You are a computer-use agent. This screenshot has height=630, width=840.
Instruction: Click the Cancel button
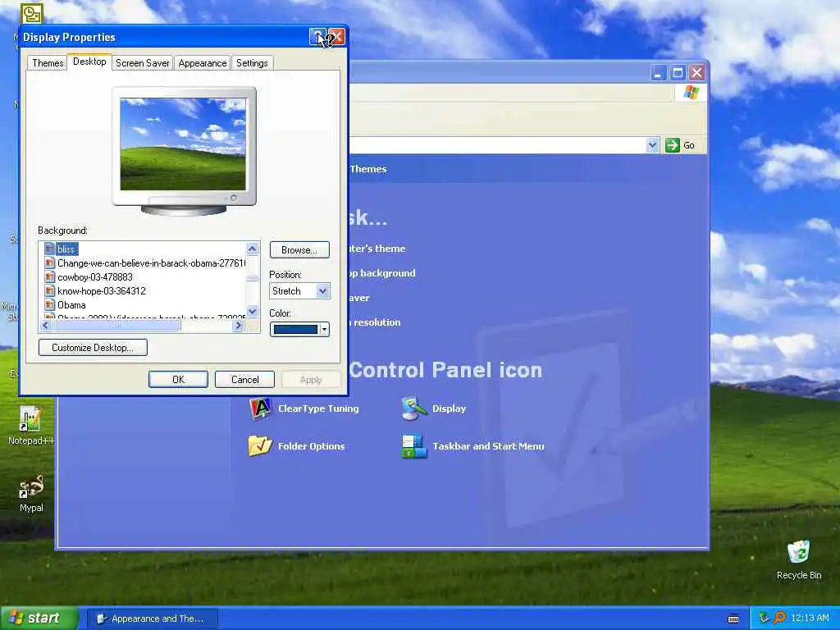click(x=244, y=379)
